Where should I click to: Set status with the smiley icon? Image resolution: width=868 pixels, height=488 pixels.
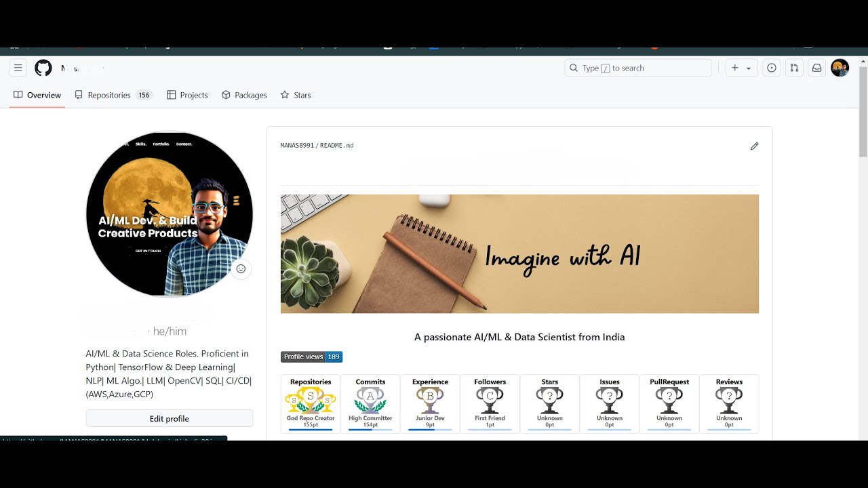(241, 269)
